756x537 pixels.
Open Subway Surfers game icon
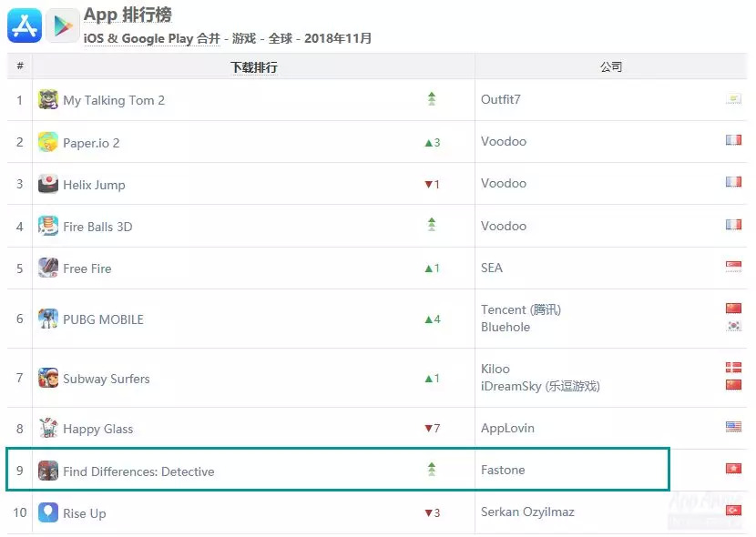(48, 378)
